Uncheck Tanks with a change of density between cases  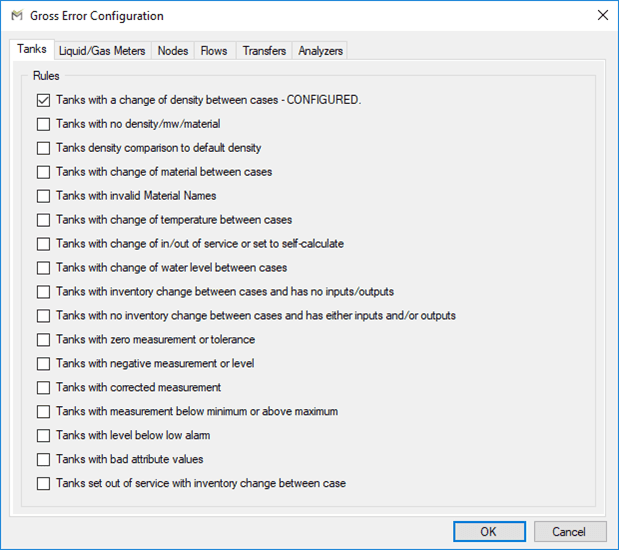43,100
